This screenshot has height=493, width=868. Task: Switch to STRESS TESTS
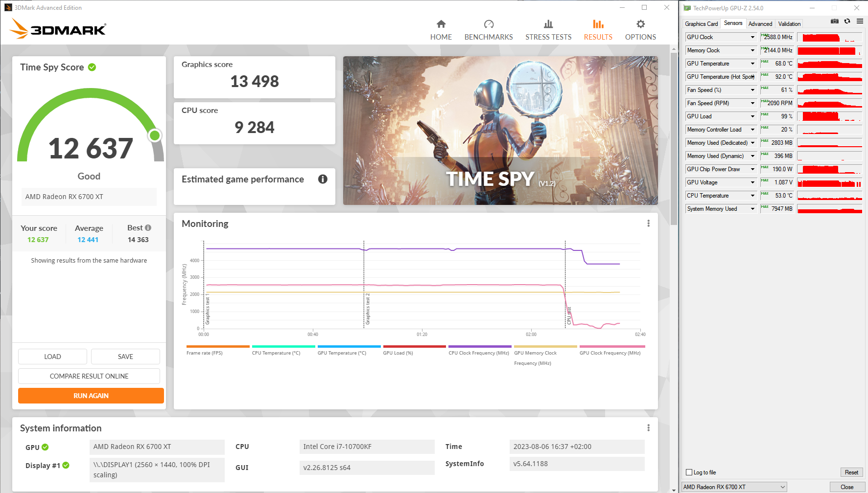pyautogui.click(x=548, y=30)
